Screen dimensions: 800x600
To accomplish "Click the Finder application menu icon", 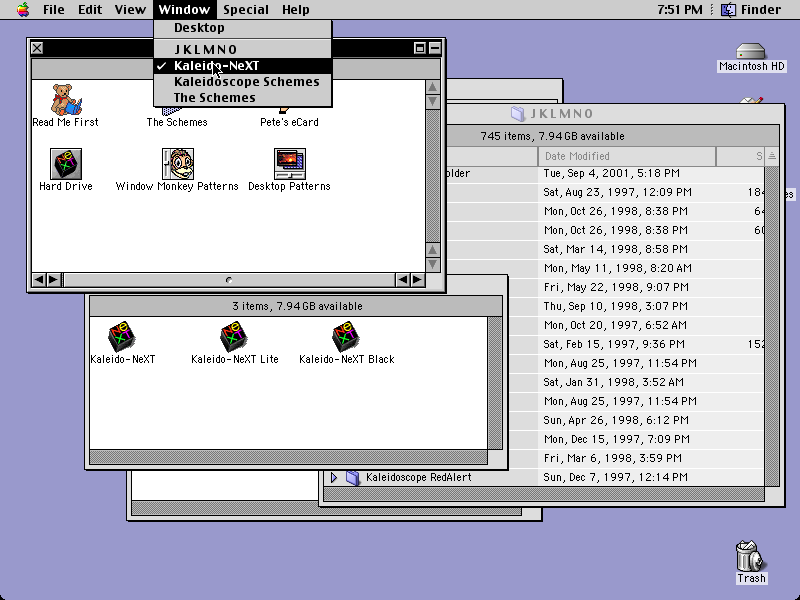I will coord(729,9).
